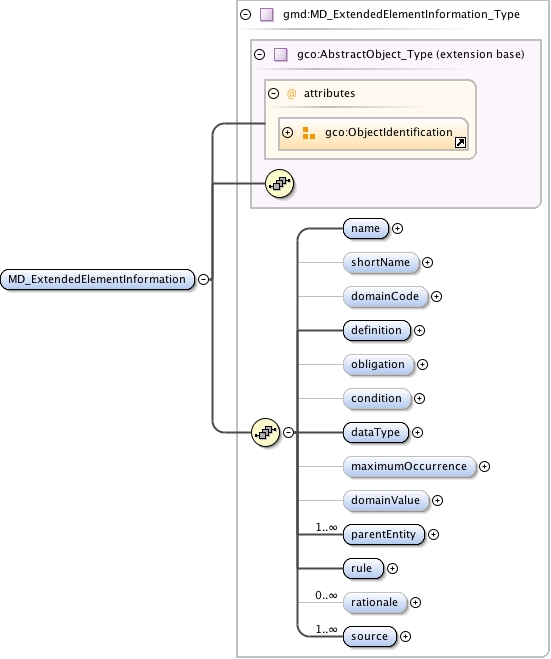Select the definition element node
The image size is (551, 659).
[x=377, y=330]
